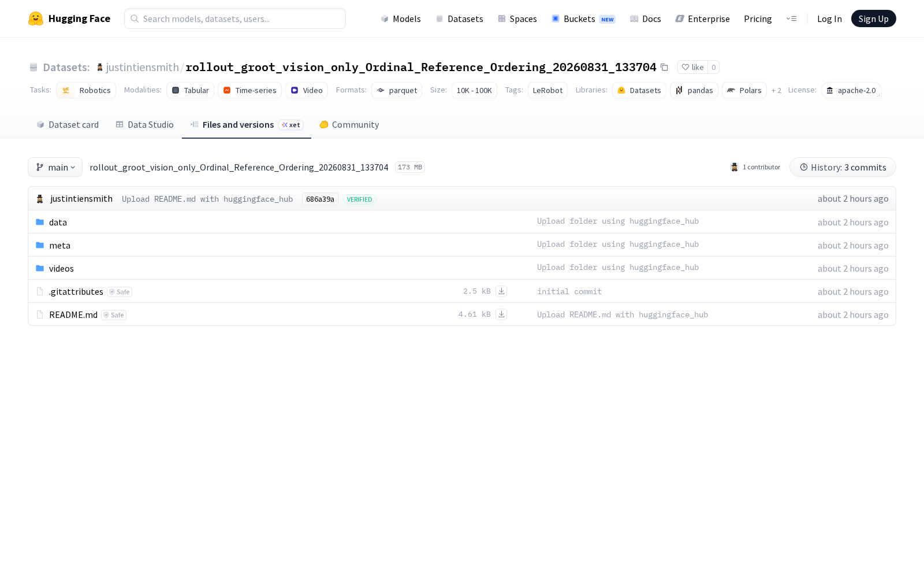Viewport: 924px width, 578px height.
Task: Switch to Data Studio tab
Action: (144, 124)
